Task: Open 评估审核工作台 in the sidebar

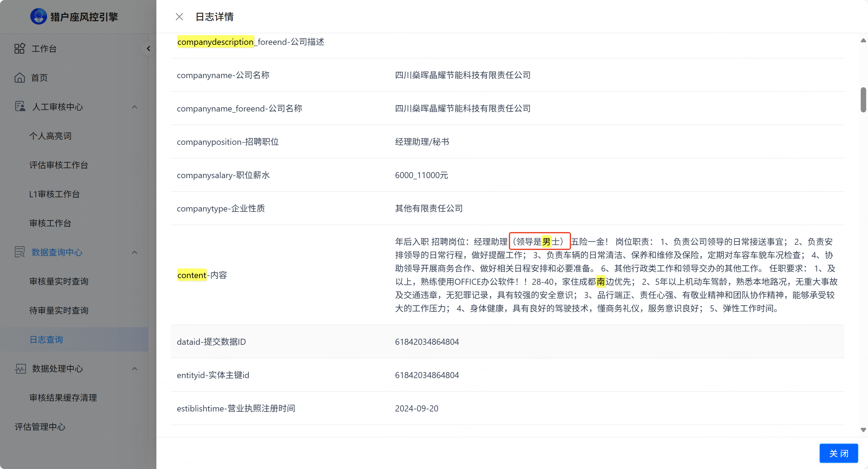Action: tap(58, 165)
